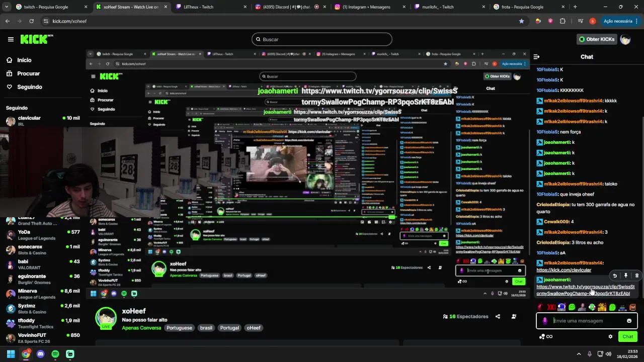Switch to Instagram Mensagens tab

(x=370, y=7)
